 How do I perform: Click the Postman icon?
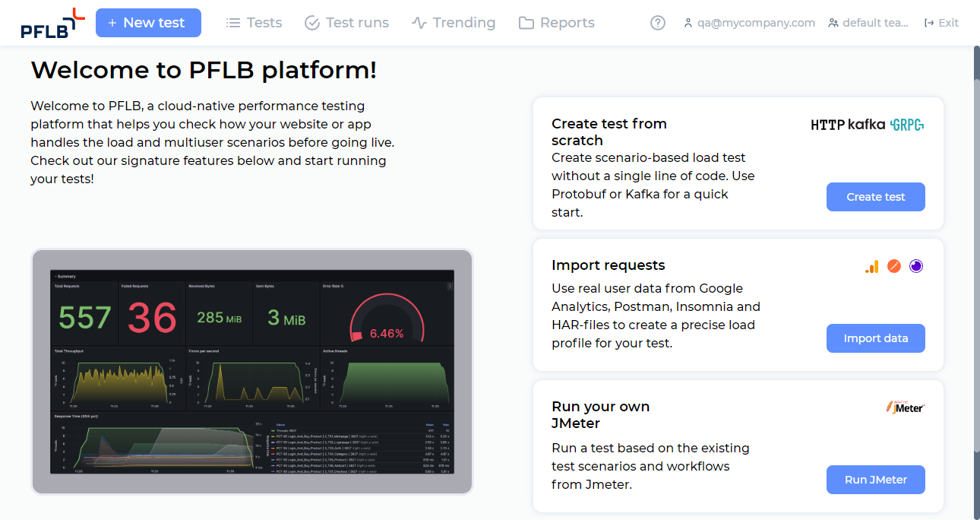pos(894,266)
